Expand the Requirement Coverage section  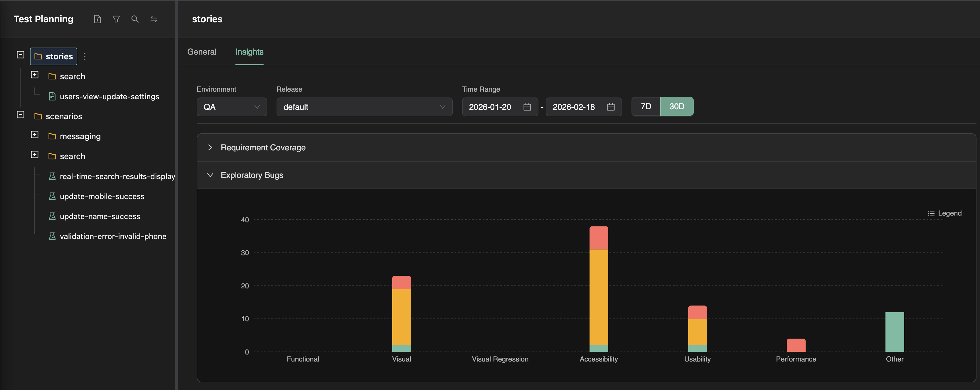[262, 148]
